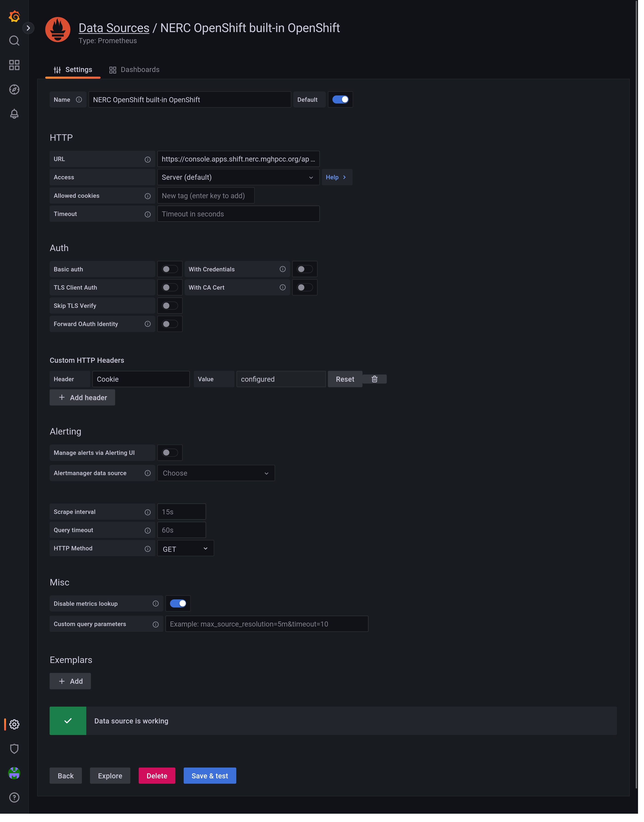
Task: Click the Timeout in seconds field
Action: [241, 216]
